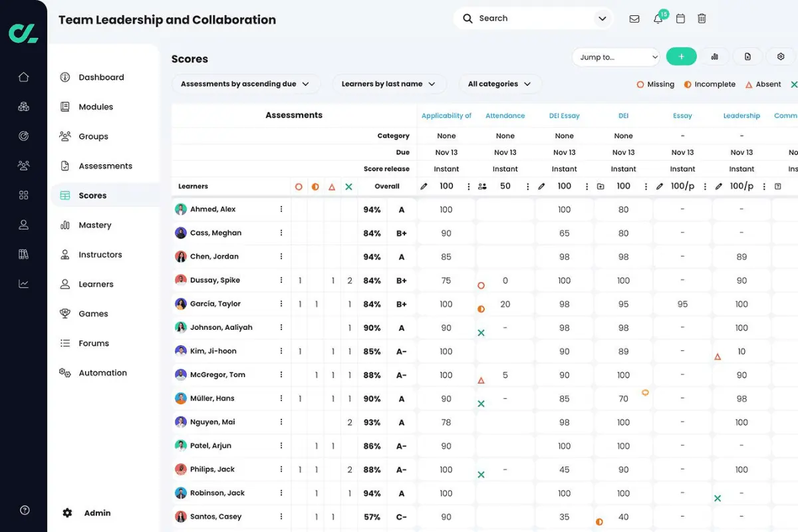Open three-dot menu for Attendance 50 column
The image size is (798, 532).
tap(528, 187)
